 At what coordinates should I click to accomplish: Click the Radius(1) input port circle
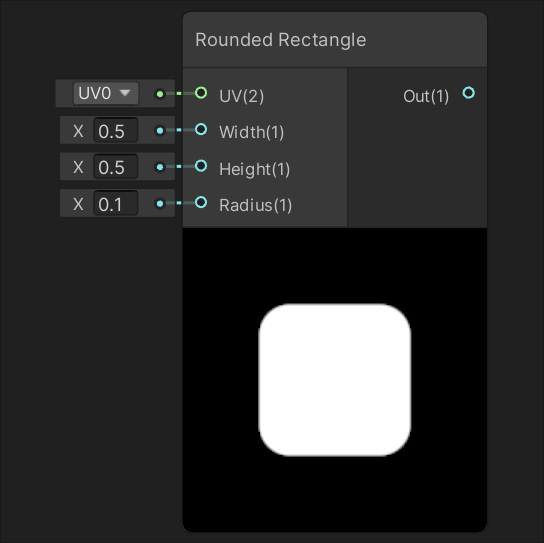(x=201, y=202)
